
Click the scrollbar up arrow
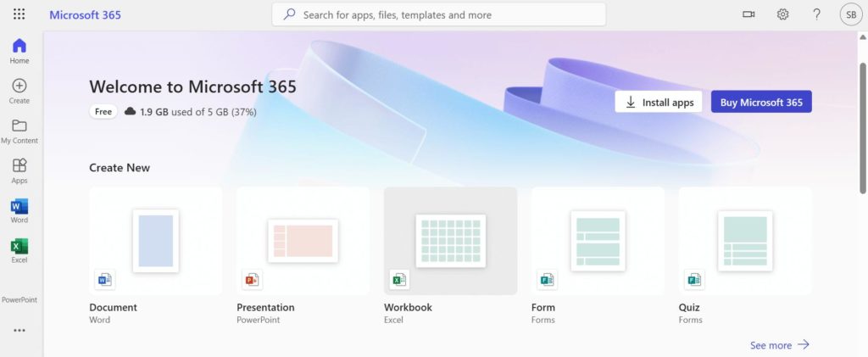(x=862, y=37)
